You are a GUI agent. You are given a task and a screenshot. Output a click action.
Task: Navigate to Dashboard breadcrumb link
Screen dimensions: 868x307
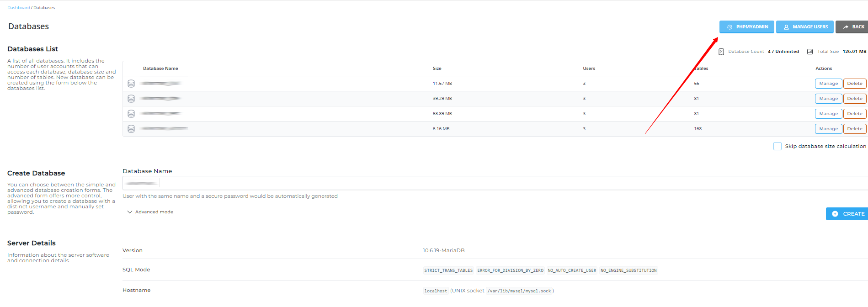pos(18,8)
